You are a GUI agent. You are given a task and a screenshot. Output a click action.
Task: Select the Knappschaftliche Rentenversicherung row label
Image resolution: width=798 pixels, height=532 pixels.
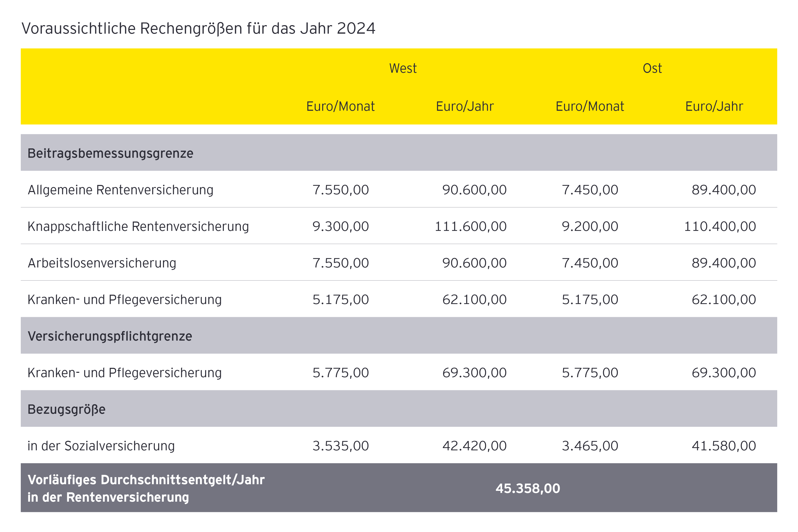(138, 226)
